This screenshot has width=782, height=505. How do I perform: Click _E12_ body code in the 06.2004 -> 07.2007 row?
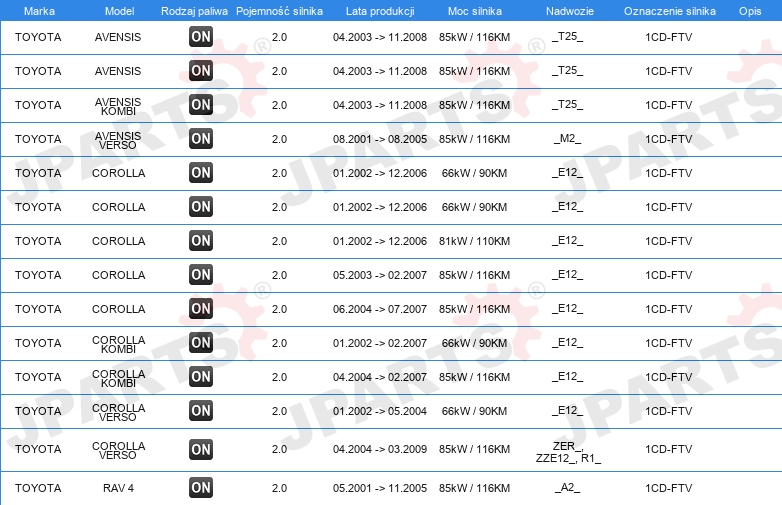point(568,309)
